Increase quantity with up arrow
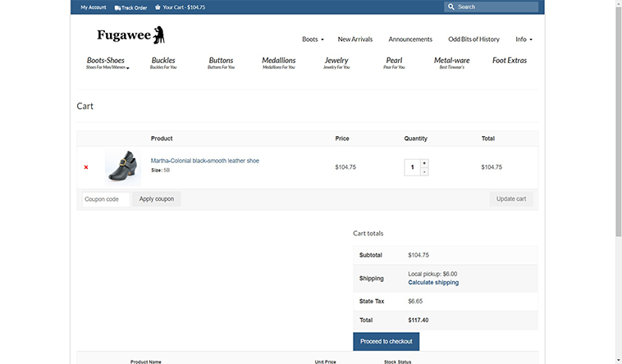This screenshot has height=364, width=622. click(424, 162)
